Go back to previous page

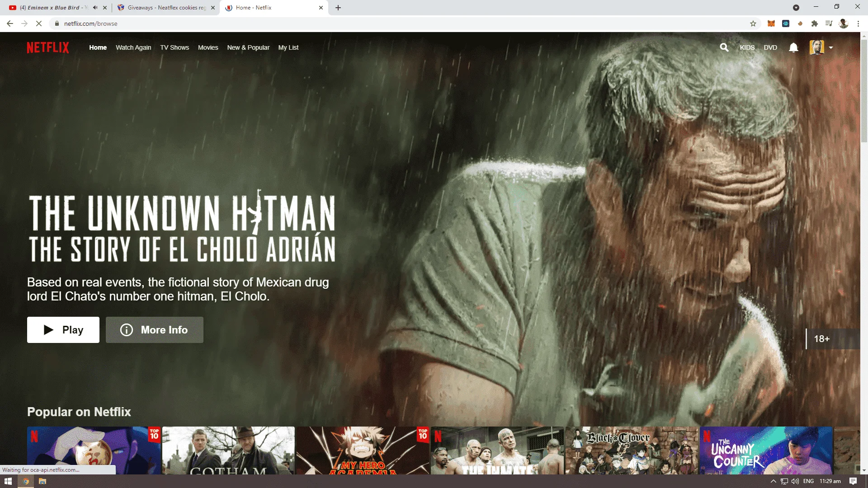(x=10, y=23)
